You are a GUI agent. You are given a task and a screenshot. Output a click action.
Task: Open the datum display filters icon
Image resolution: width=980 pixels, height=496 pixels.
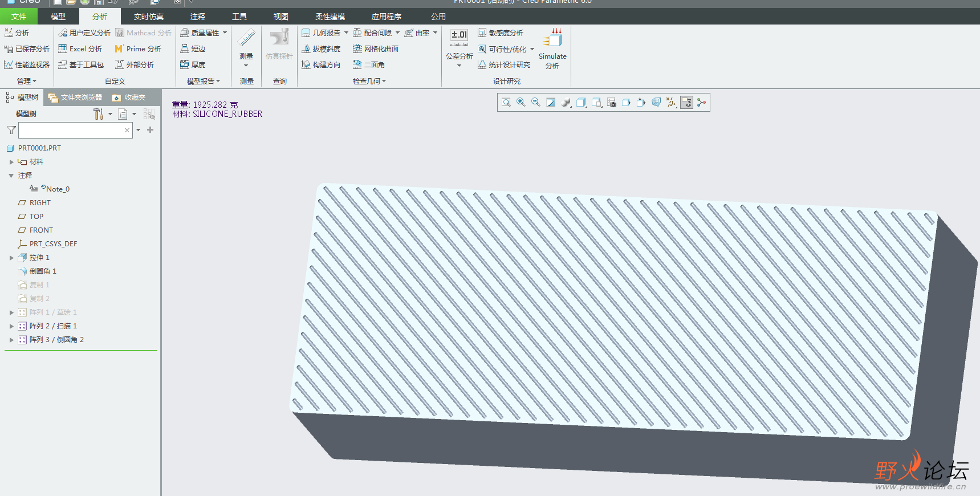[672, 103]
